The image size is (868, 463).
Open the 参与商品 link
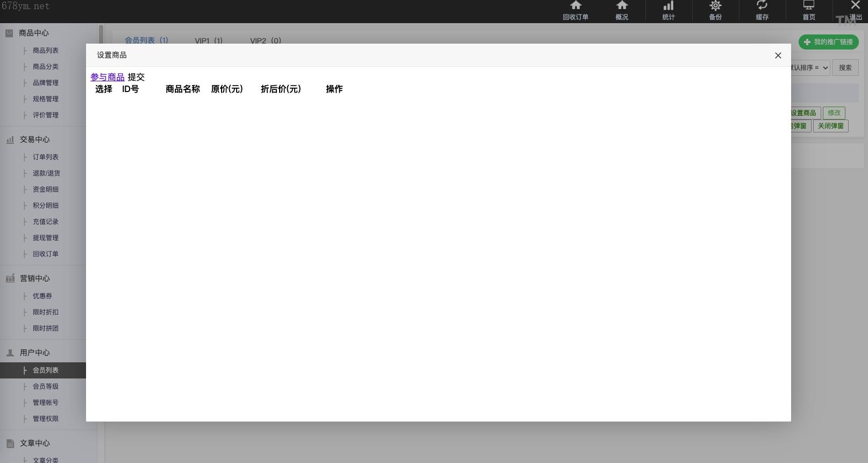click(108, 77)
